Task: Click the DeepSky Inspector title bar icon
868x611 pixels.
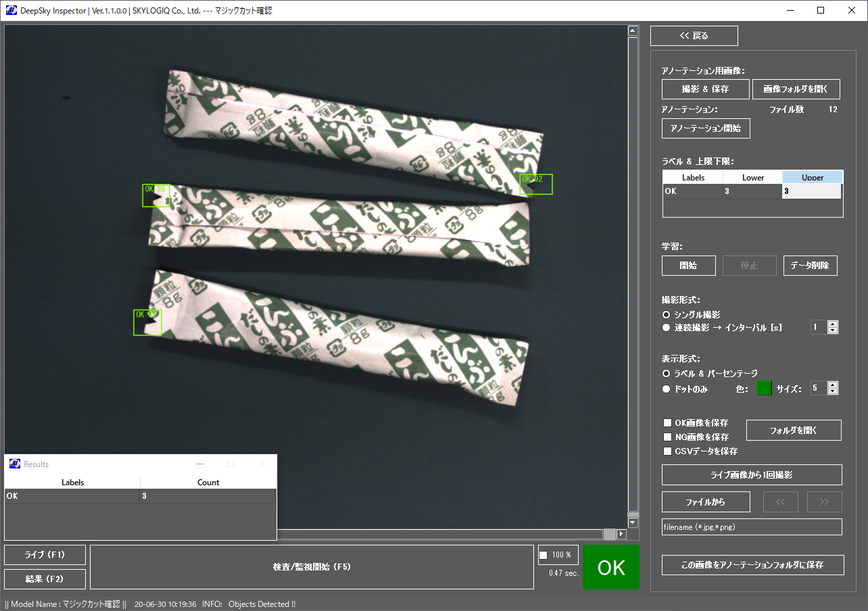Action: tap(11, 11)
